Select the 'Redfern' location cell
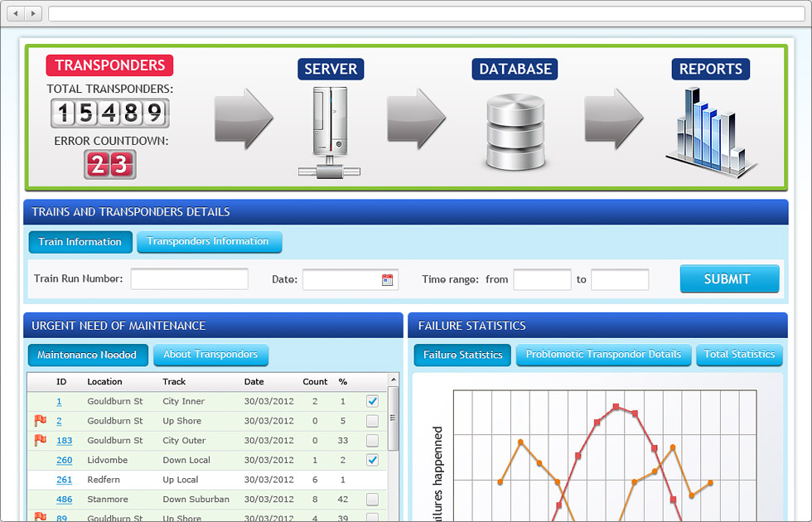 click(x=104, y=480)
